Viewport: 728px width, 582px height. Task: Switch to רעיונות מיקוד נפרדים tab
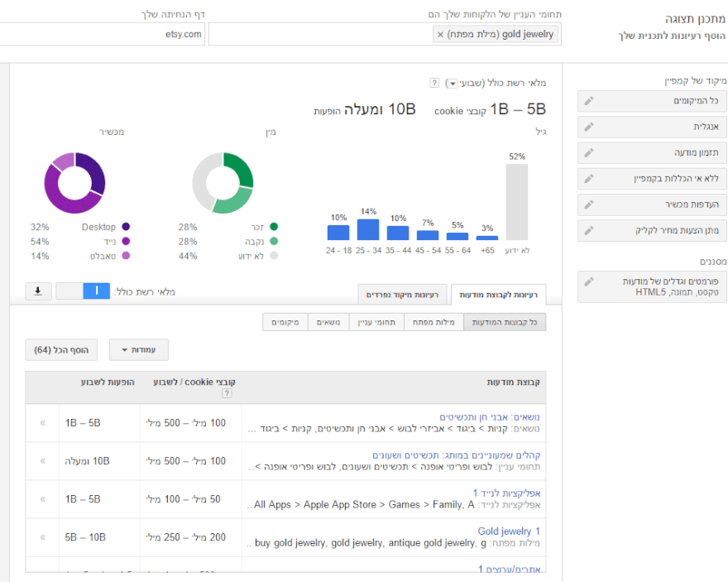coord(405,294)
